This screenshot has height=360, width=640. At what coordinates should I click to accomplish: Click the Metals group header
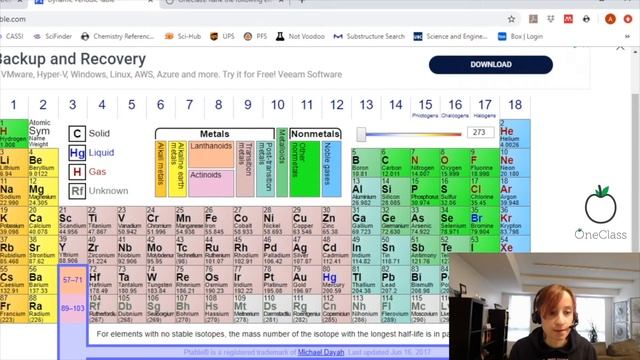tap(215, 134)
